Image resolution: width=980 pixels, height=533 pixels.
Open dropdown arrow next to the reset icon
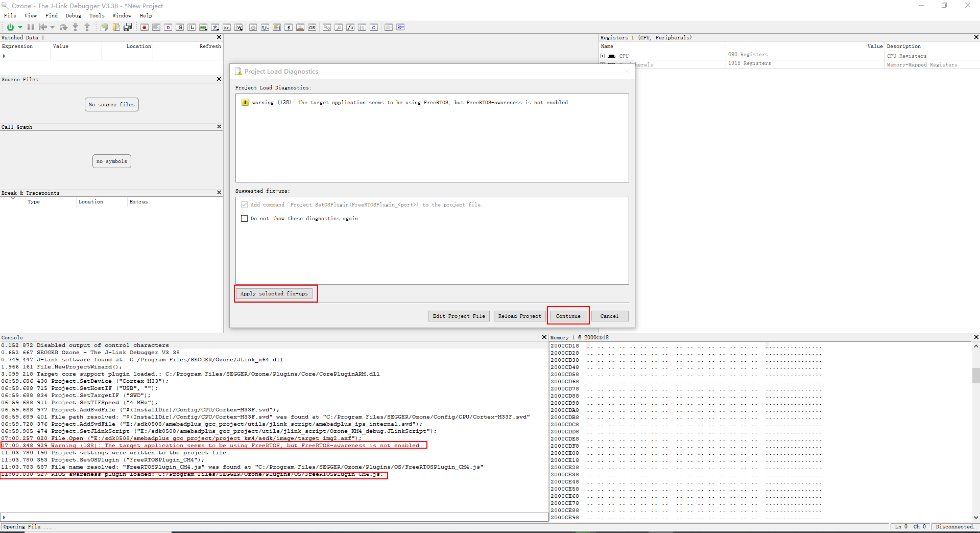[52, 27]
